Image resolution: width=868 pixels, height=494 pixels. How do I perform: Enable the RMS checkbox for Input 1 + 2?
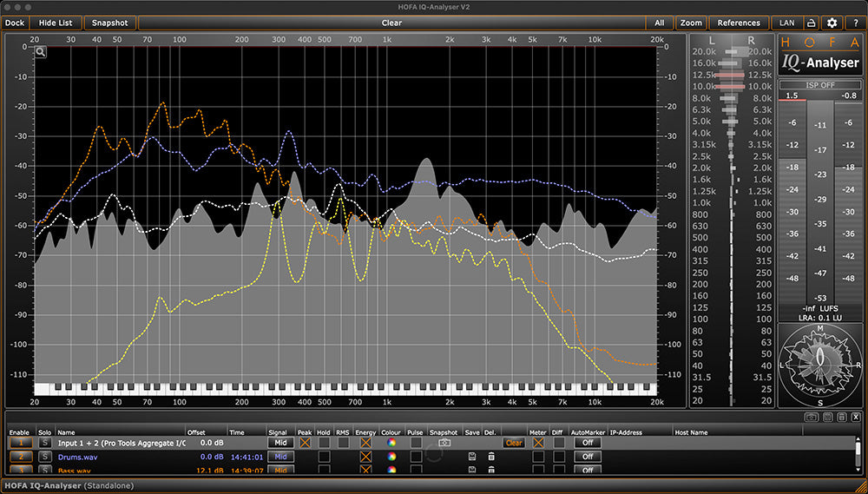pyautogui.click(x=344, y=443)
